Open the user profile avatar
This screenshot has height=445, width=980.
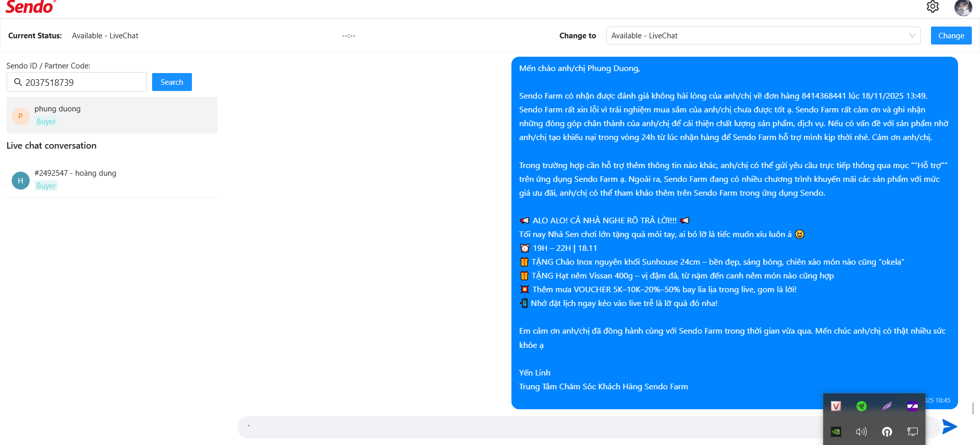[x=963, y=8]
